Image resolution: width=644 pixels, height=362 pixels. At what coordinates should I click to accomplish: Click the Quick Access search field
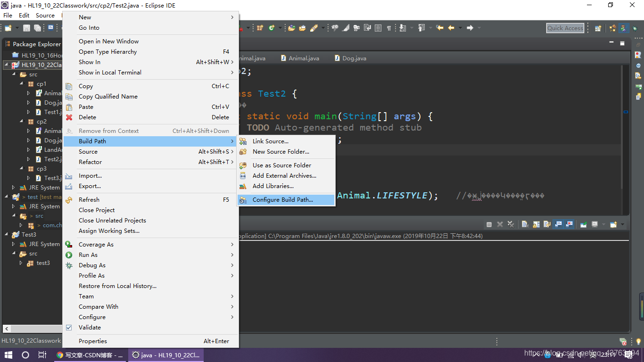pos(565,28)
